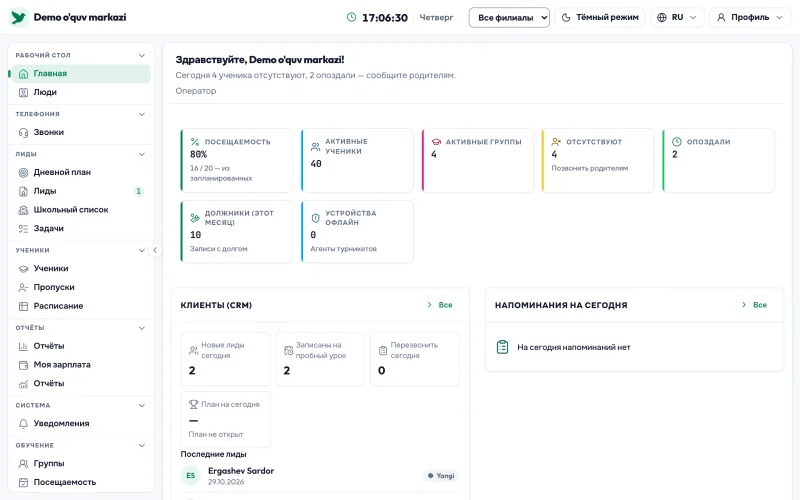Open the Активные ученики card
Viewport: 800px width, 500px height.
point(357,160)
